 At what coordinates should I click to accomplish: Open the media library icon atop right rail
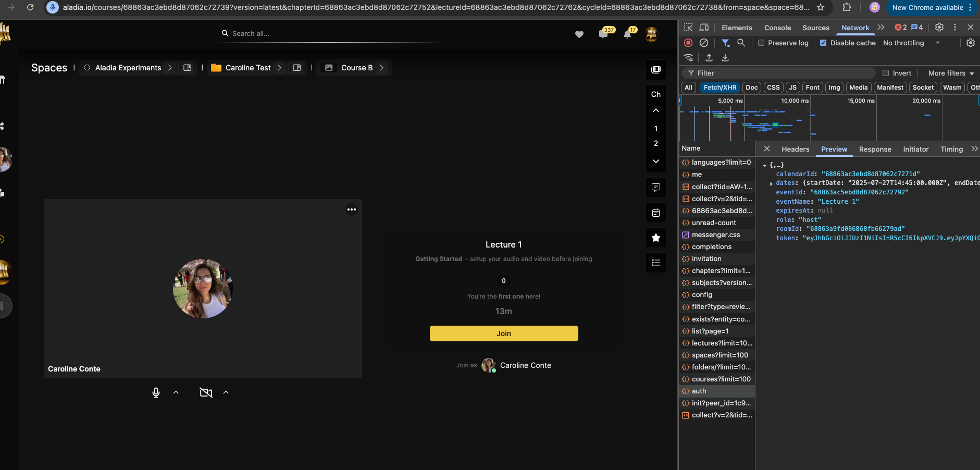(656, 70)
